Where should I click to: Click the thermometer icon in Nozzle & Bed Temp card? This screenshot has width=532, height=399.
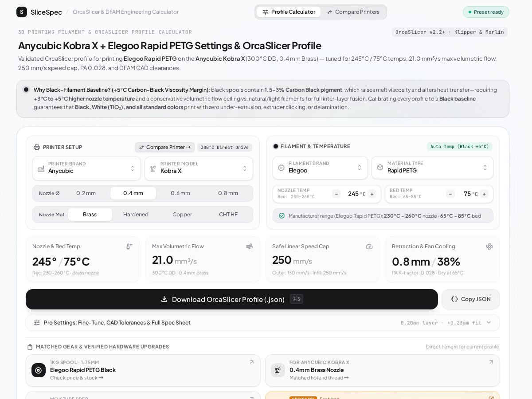[x=129, y=246]
